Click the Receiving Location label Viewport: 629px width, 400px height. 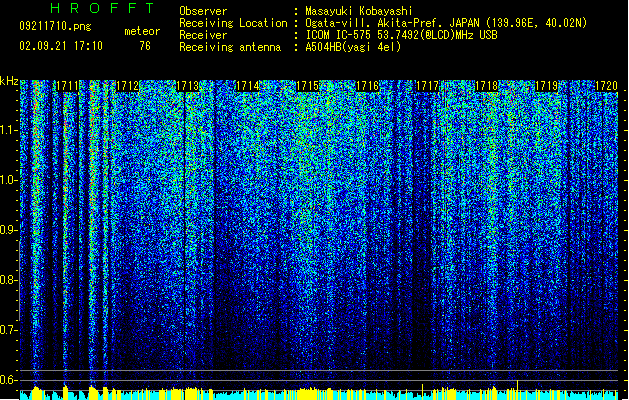coord(233,23)
